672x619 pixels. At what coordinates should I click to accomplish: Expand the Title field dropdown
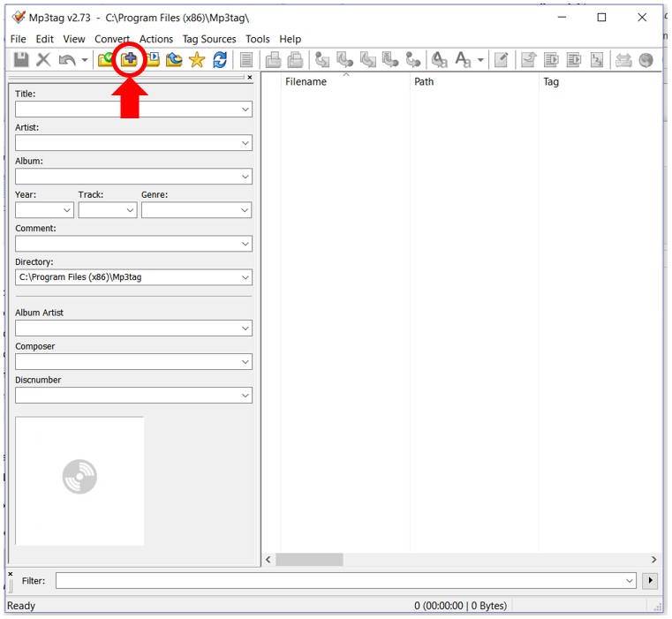click(x=245, y=109)
